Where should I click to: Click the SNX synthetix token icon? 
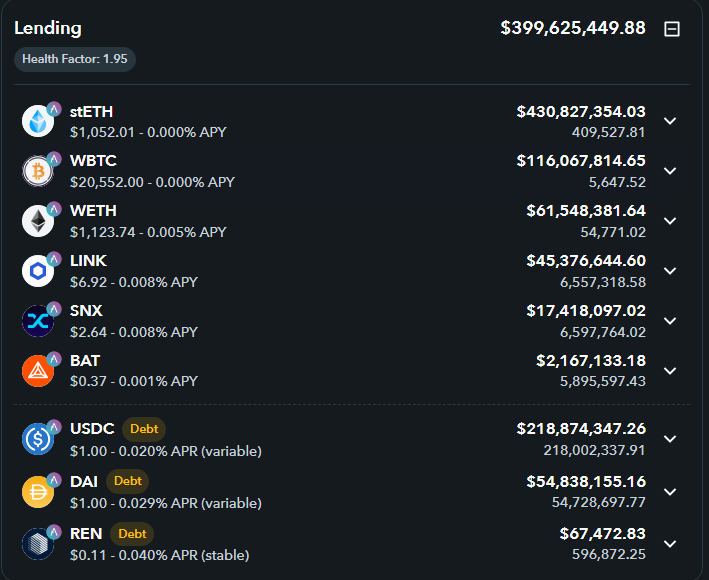point(38,321)
